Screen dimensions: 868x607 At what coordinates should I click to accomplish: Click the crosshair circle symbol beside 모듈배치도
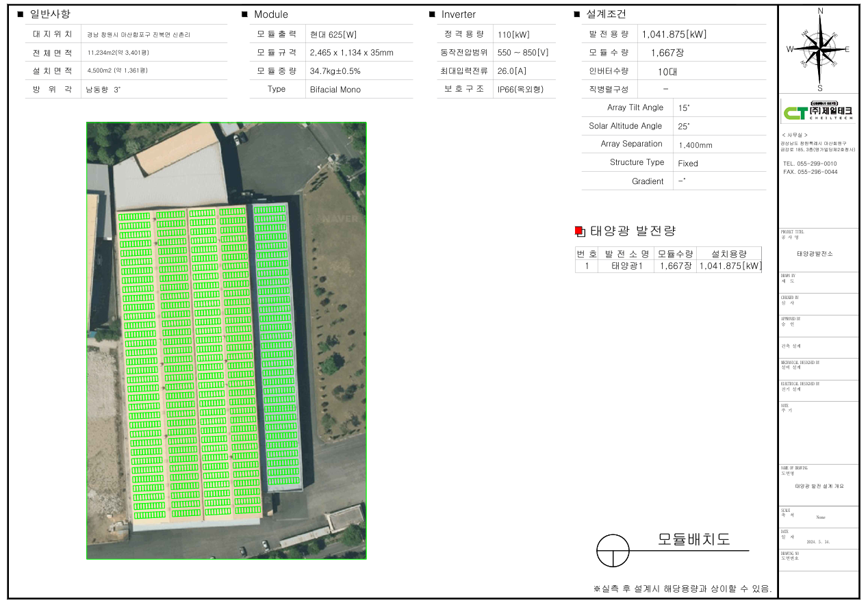pos(613,551)
